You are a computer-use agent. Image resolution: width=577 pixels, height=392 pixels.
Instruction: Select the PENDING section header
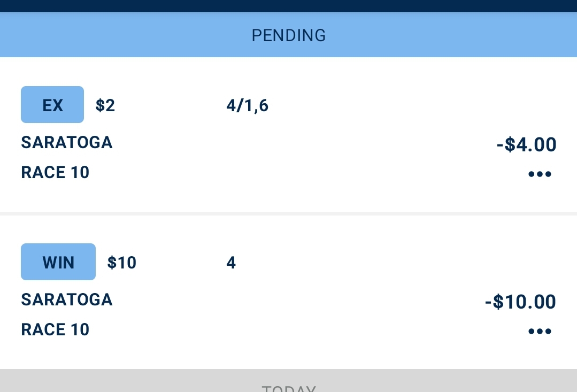point(289,35)
